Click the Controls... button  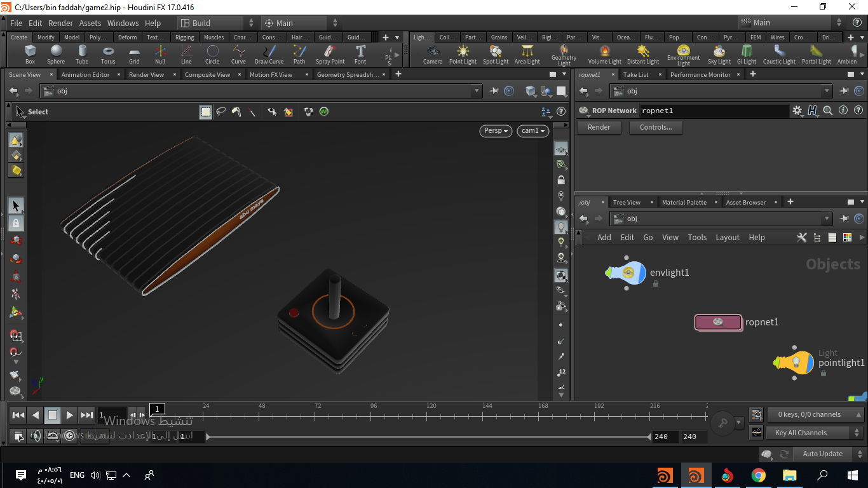(656, 127)
